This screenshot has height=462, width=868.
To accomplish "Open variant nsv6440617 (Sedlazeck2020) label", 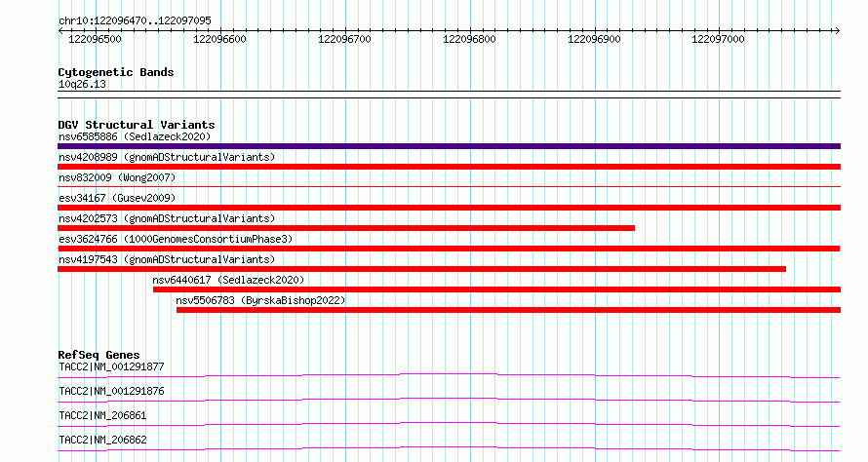I will pyautogui.click(x=228, y=280).
